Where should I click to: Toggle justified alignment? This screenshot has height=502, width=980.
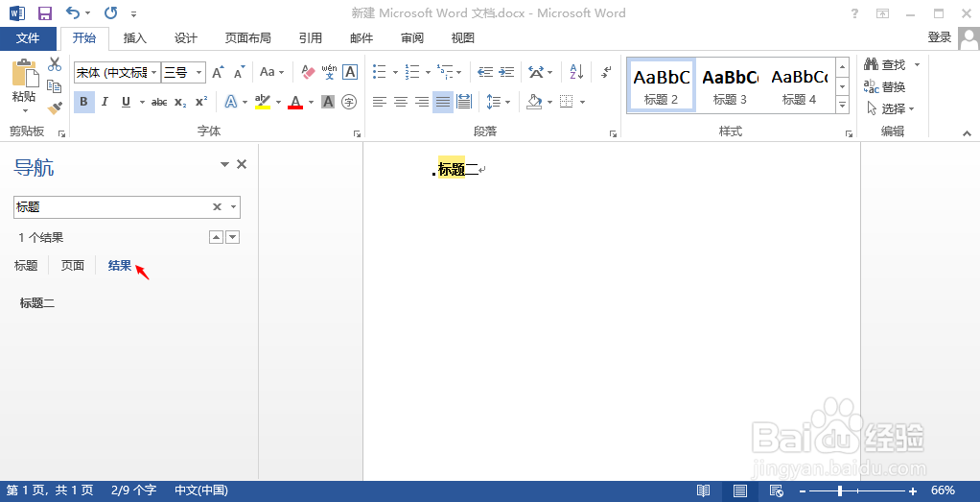[x=443, y=102]
